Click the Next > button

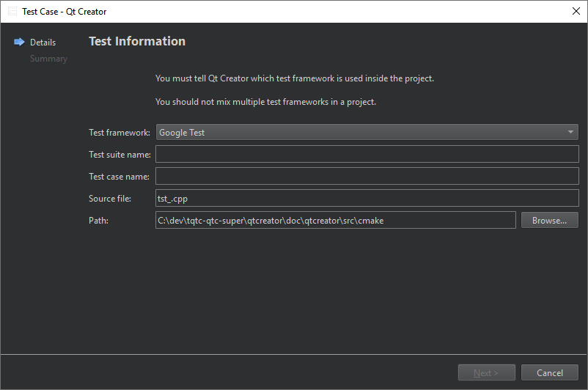click(486, 372)
